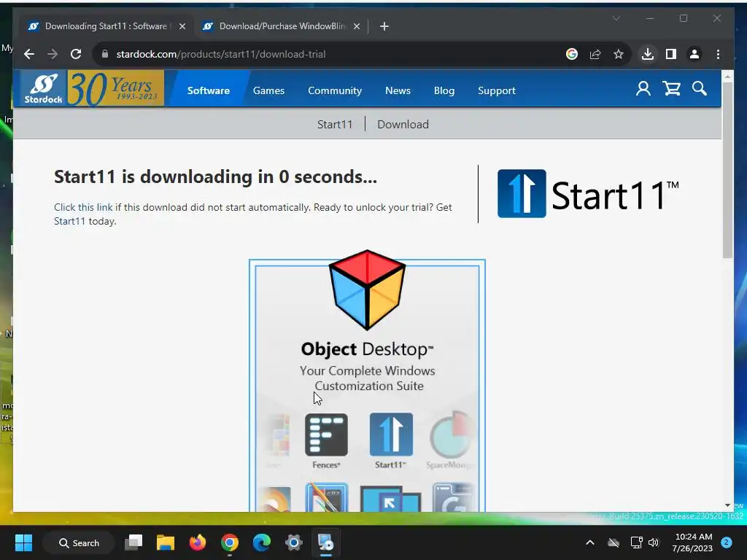Click the Stardock logo in the header

pyautogui.click(x=43, y=88)
